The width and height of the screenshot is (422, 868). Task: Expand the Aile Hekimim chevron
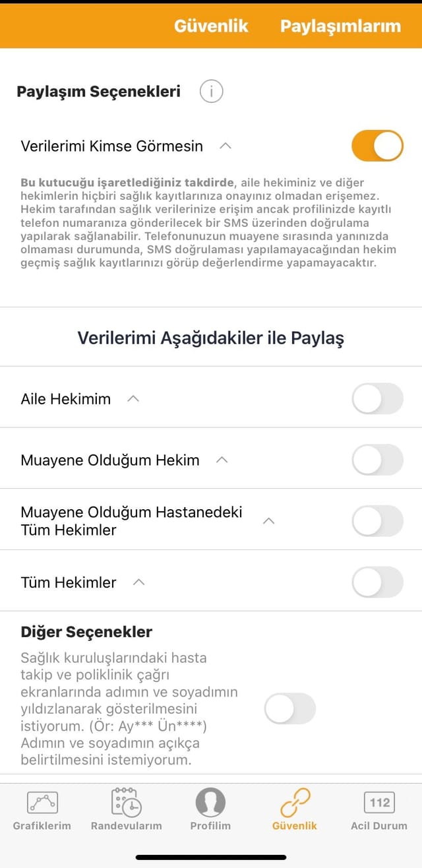(x=133, y=399)
